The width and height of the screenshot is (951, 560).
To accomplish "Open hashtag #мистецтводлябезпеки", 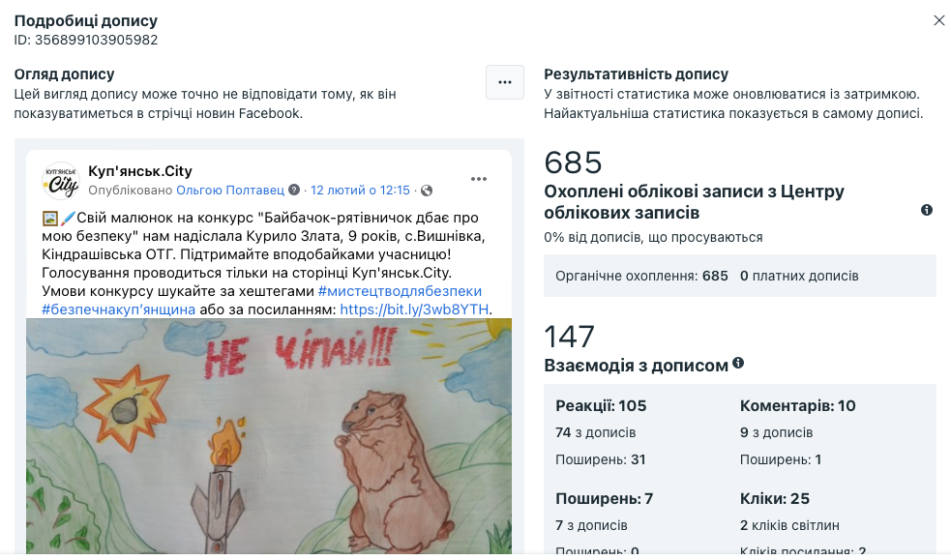I will pyautogui.click(x=400, y=291).
